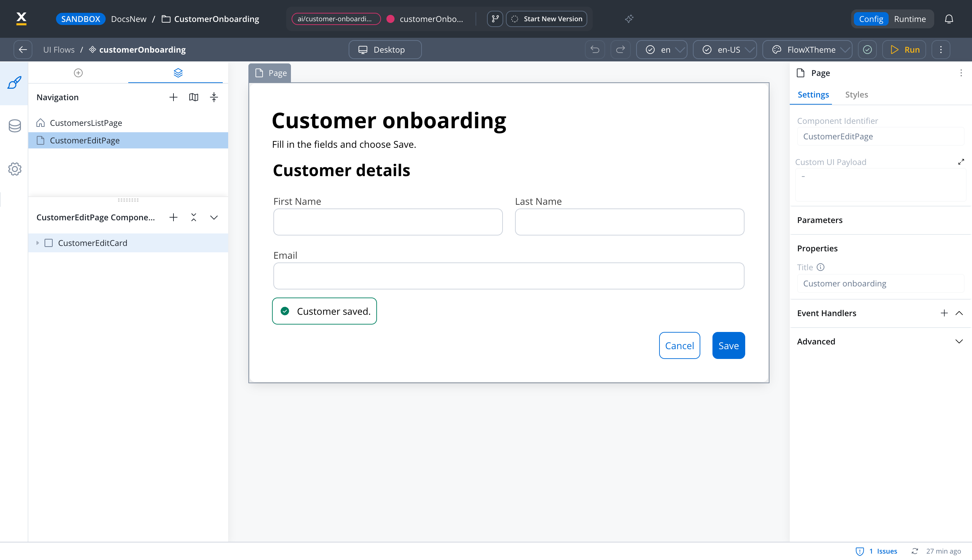The height and width of the screenshot is (560, 972).
Task: Add component to CustomerEditPage components
Action: click(x=173, y=217)
